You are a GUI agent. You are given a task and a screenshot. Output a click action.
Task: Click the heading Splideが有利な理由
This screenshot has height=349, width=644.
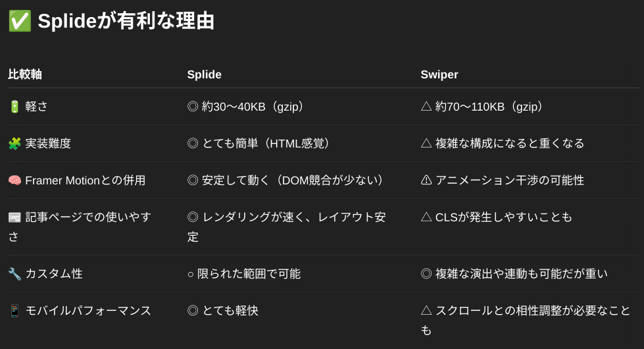(126, 21)
